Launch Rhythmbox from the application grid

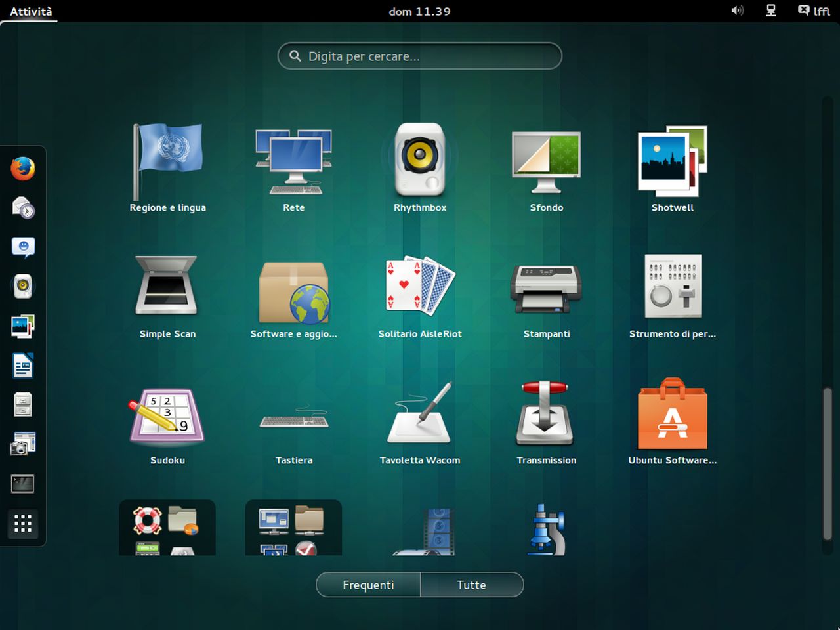[x=420, y=168]
